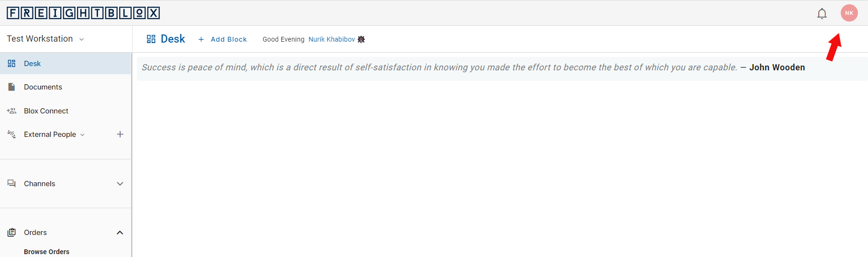Open the NK user avatar menu
Screen dimensions: 868x257
[849, 13]
